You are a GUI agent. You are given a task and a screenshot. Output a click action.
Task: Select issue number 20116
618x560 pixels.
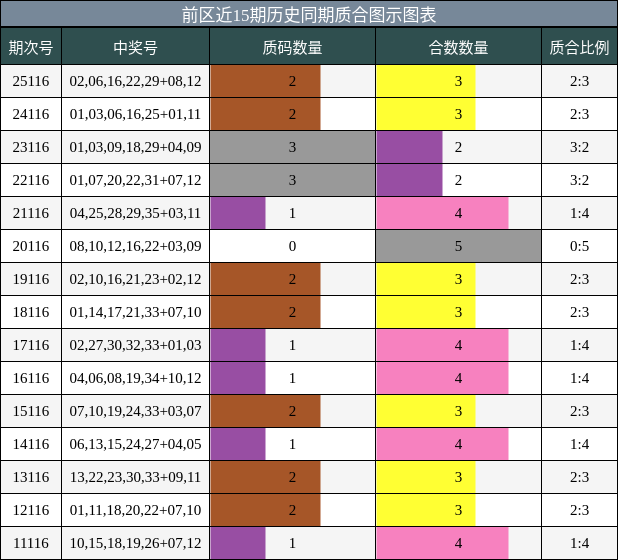pos(31,246)
